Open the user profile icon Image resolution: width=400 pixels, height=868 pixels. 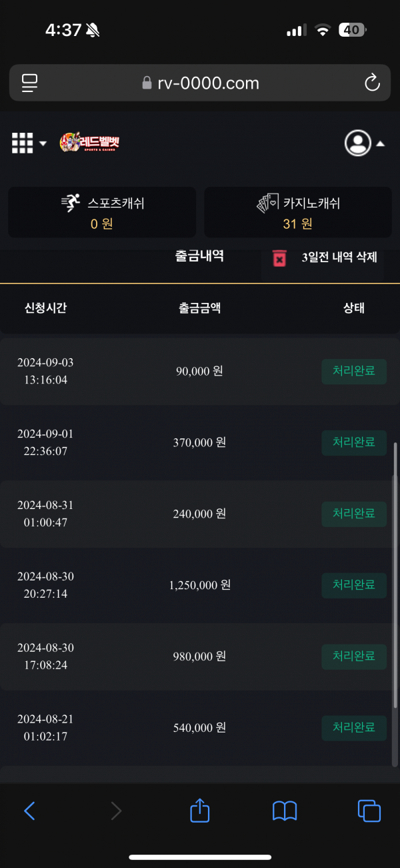coord(357,143)
